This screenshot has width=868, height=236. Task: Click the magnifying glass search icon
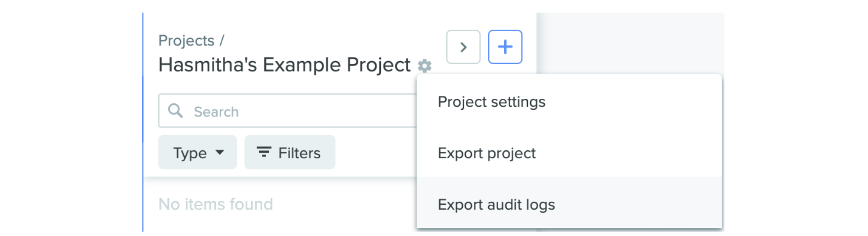coord(175,110)
